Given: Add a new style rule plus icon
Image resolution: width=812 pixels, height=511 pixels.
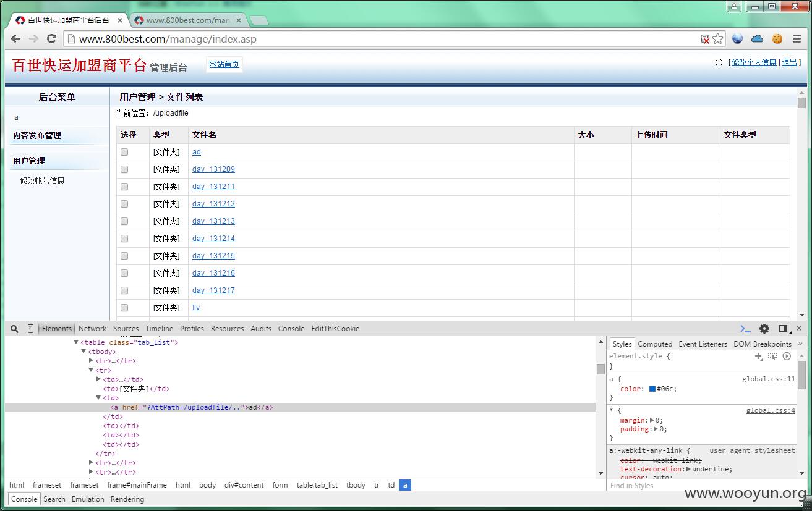Looking at the screenshot, I should click(x=759, y=356).
